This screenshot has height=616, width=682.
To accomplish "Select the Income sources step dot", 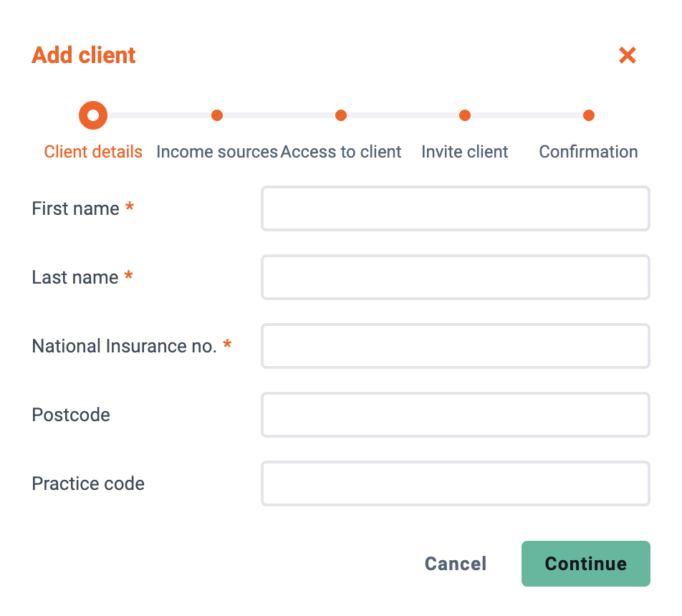I will pos(217,115).
